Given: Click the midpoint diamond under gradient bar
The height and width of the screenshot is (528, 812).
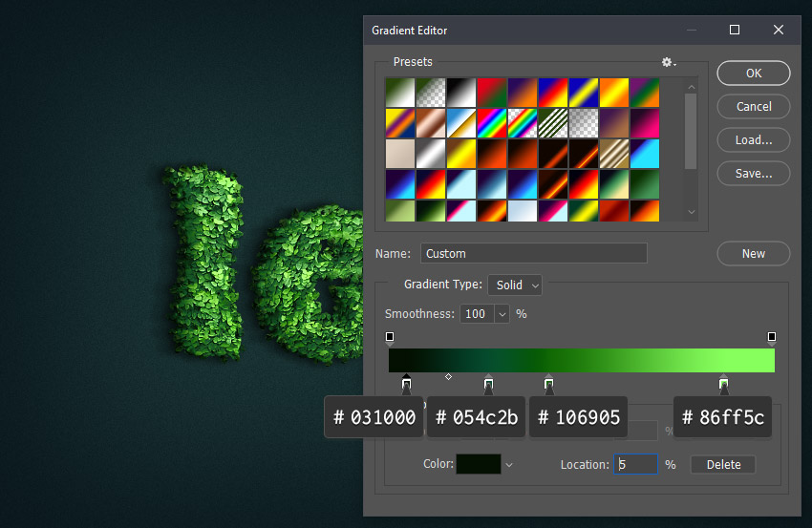Looking at the screenshot, I should click(448, 377).
